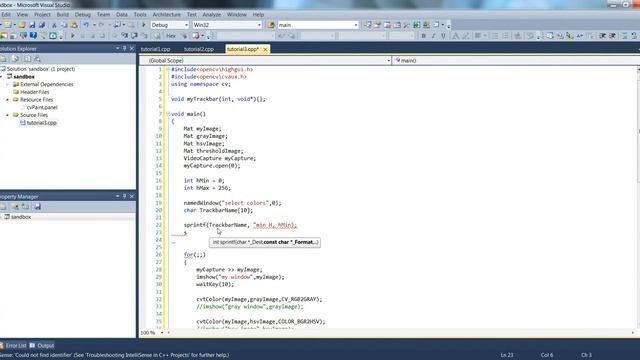Click the Save tutorial3.cpp toolbar icon

(x=32, y=25)
